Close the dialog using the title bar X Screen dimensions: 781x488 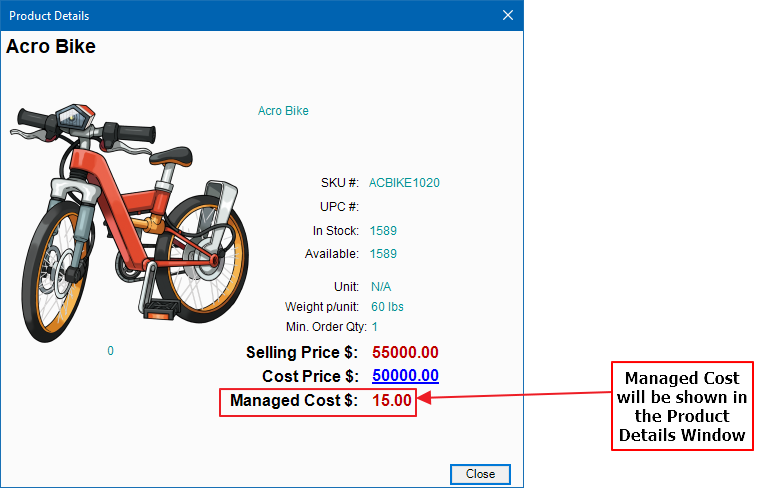(508, 15)
